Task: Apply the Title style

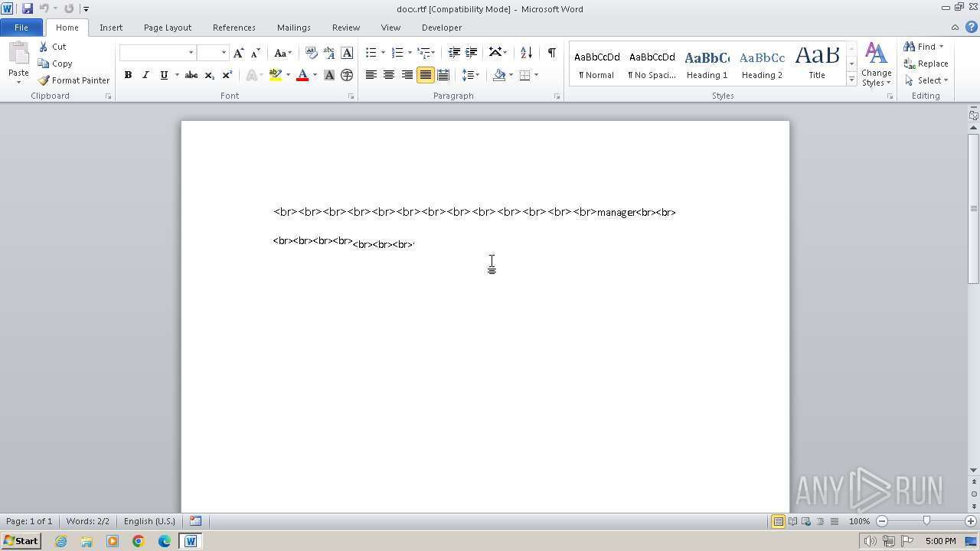Action: (x=817, y=64)
